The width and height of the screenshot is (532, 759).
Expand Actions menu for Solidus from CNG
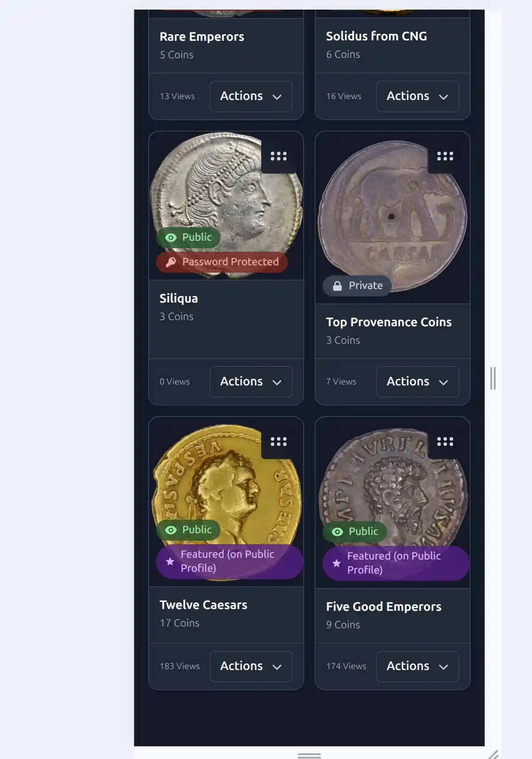[x=417, y=96]
